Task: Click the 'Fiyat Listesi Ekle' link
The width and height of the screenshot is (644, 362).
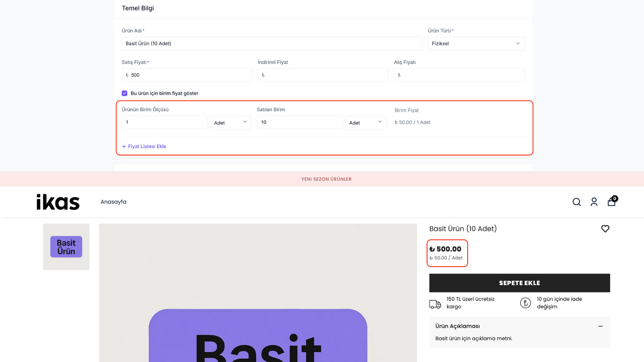Action: point(144,146)
